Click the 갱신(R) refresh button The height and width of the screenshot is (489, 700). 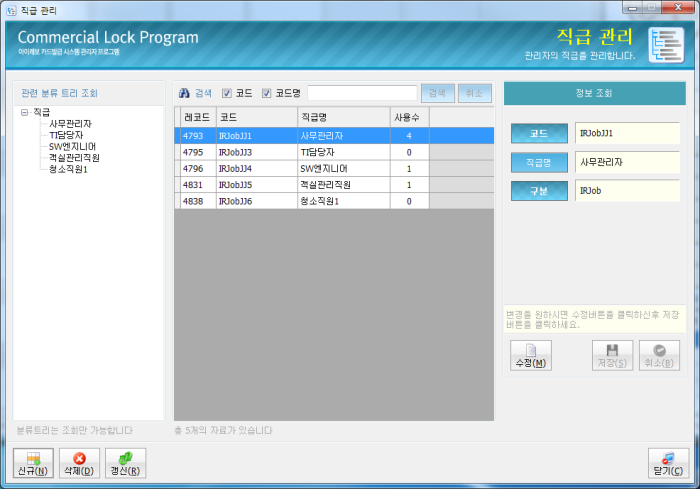125,464
